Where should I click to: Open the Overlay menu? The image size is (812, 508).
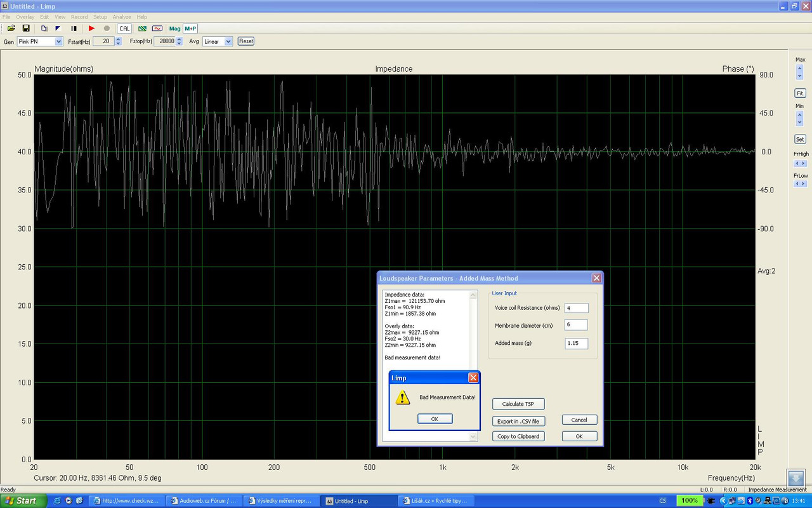click(25, 17)
